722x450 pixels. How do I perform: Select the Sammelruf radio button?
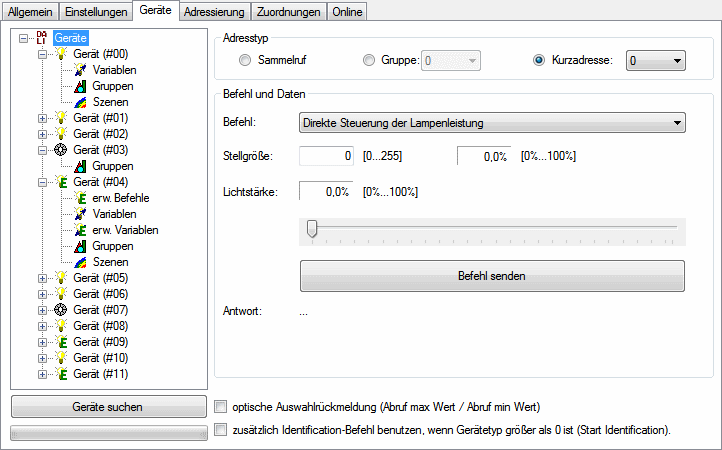click(x=246, y=62)
